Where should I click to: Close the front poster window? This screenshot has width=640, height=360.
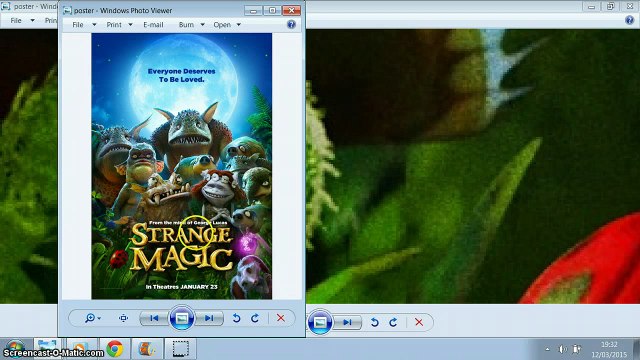pyautogui.click(x=291, y=11)
